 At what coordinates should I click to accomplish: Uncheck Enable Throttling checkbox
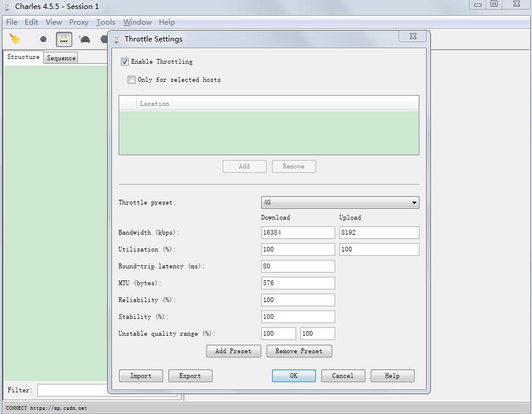[x=125, y=62]
